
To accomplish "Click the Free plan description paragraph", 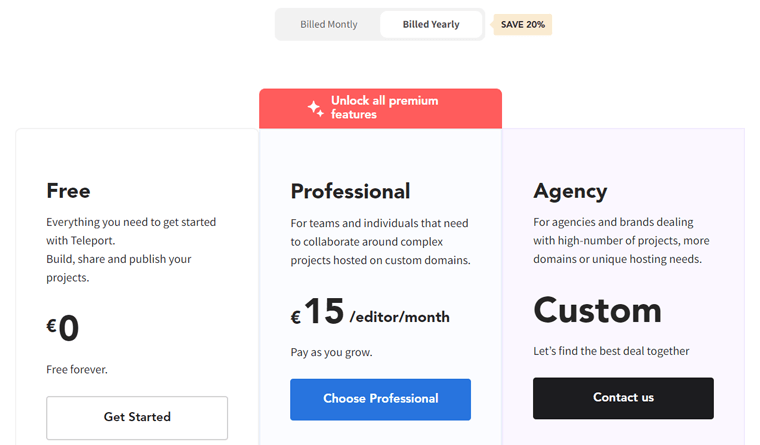I will [131, 250].
